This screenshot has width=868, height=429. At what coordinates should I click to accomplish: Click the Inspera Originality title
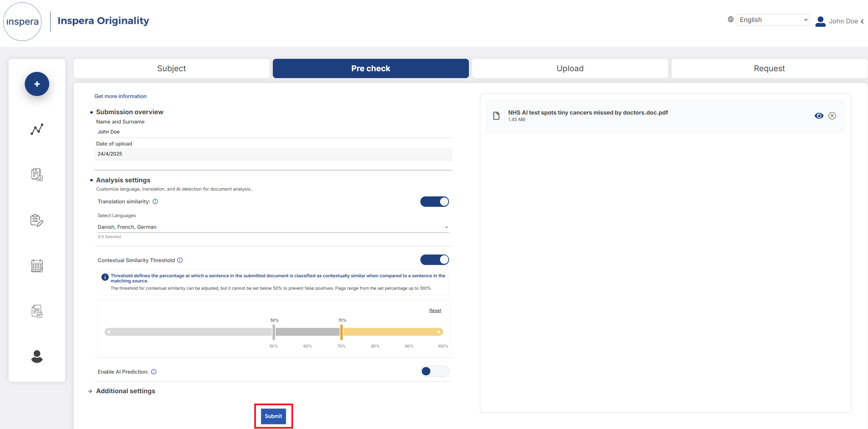(x=103, y=21)
